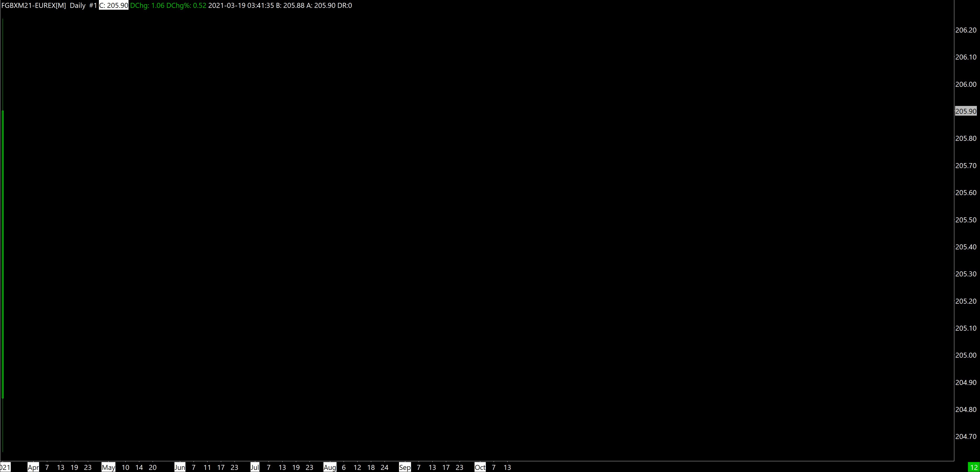Click the highlighted C: 205.90 close value
Screen dimensions: 980x472
[x=113, y=6]
